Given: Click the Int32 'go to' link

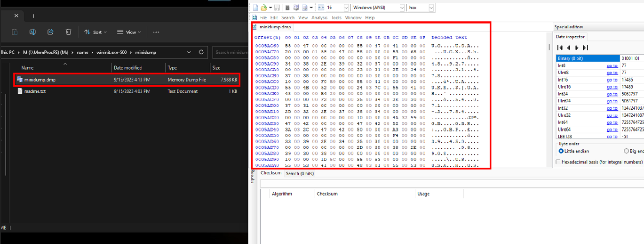Looking at the screenshot, I should 612,108.
